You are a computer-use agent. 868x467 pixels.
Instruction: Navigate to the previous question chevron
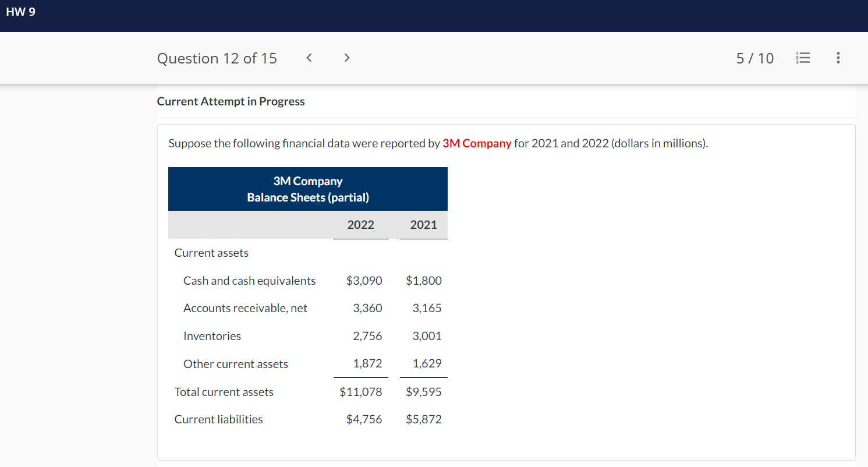(309, 58)
